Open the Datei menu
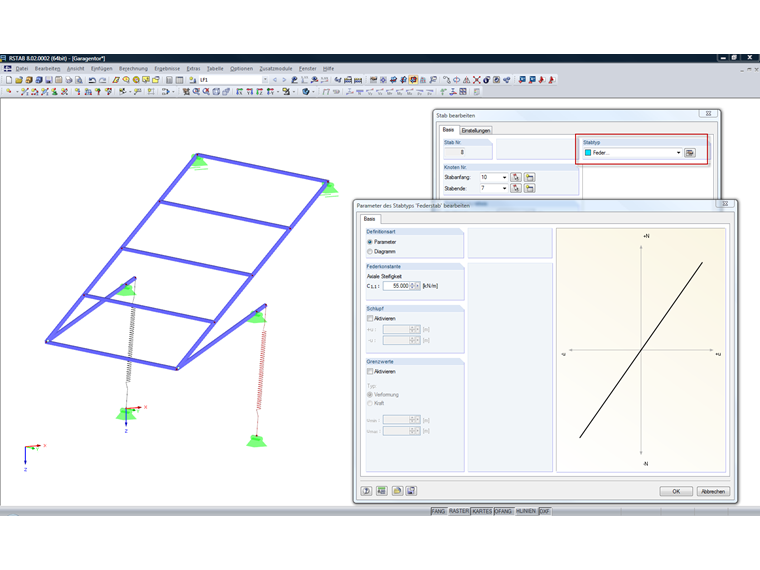The width and height of the screenshot is (760, 570). [x=22, y=69]
